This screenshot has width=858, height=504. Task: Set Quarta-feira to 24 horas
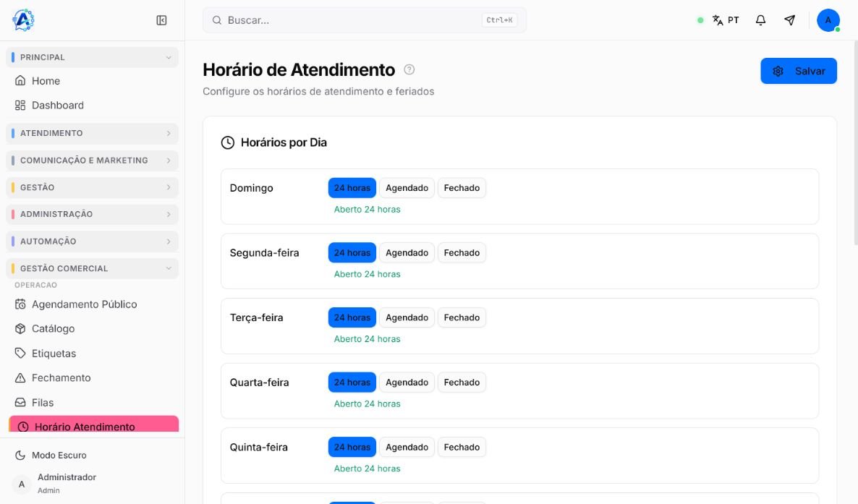point(352,383)
